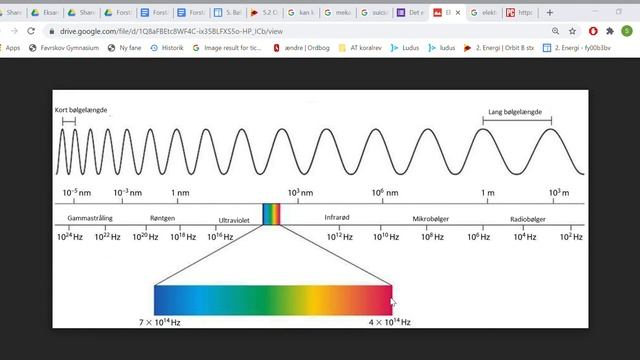Open the lowercase 'ludus' bookmark
Screen dimensions: 640x360
tap(442, 48)
